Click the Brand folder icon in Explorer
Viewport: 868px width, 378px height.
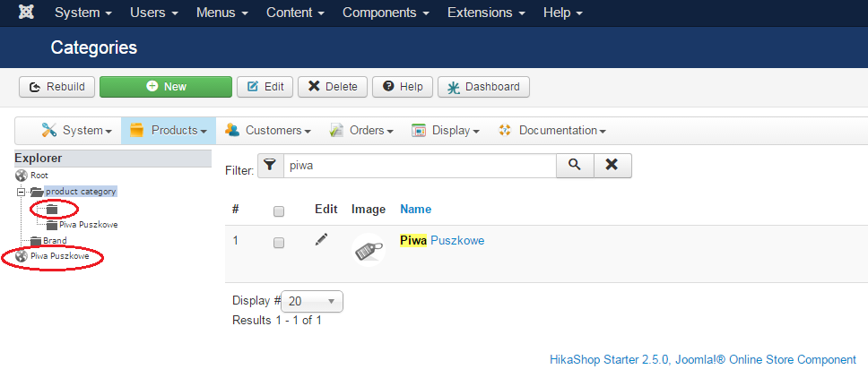pyautogui.click(x=36, y=241)
